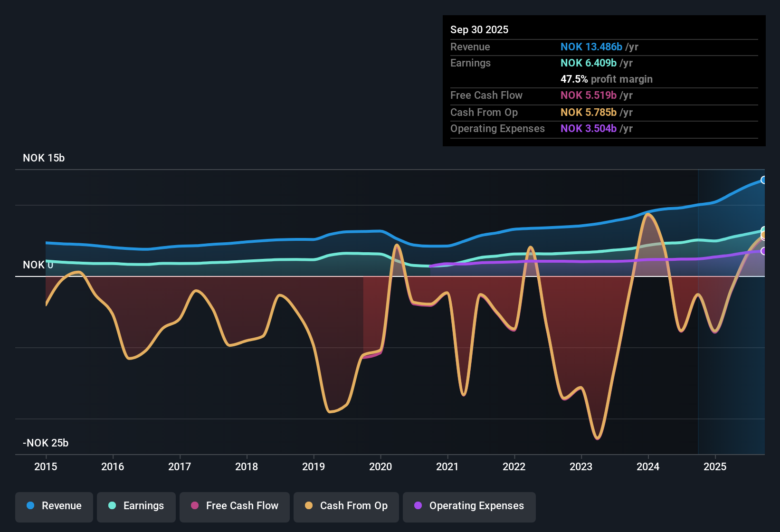The width and height of the screenshot is (780, 532).
Task: Click the teal Earnings legend dot
Action: click(x=112, y=506)
